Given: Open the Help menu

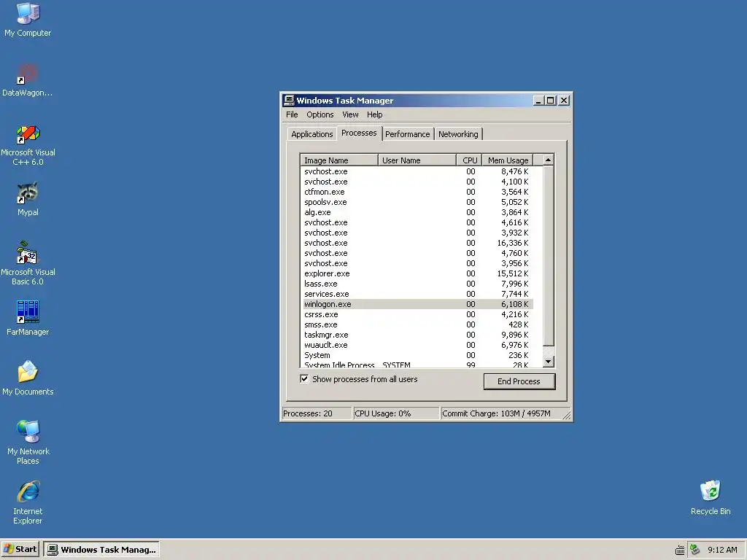Looking at the screenshot, I should pyautogui.click(x=374, y=114).
